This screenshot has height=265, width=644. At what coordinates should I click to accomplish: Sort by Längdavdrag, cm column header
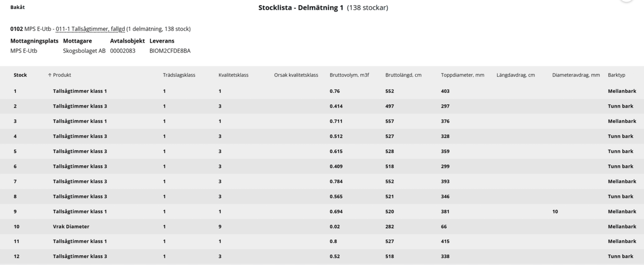[x=516, y=75]
